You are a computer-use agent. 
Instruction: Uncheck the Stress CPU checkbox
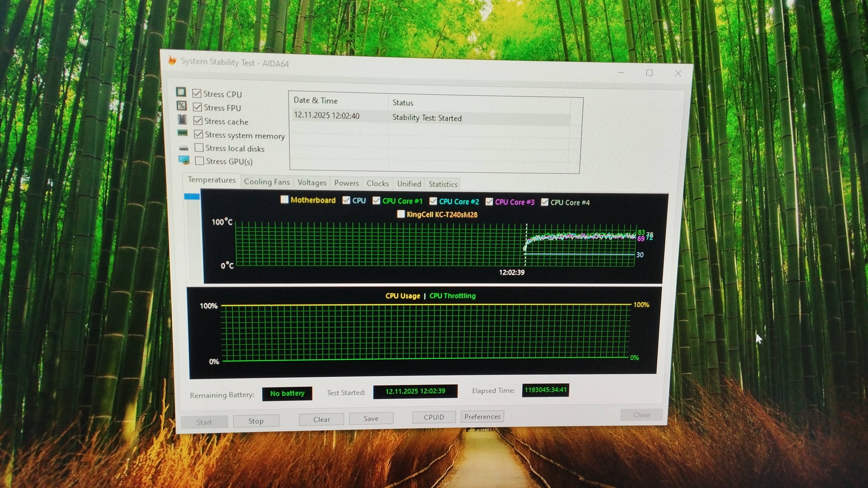[197, 94]
